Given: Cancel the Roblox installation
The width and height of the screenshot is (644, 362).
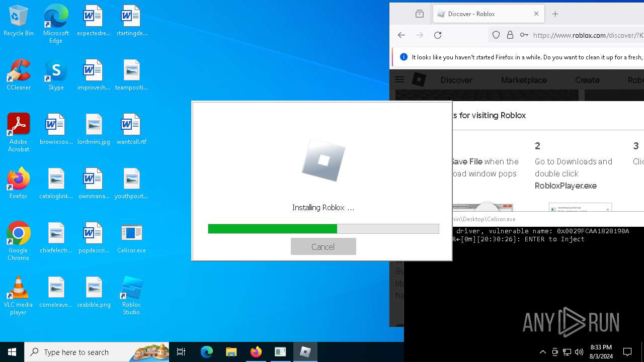Looking at the screenshot, I should pyautogui.click(x=323, y=246).
